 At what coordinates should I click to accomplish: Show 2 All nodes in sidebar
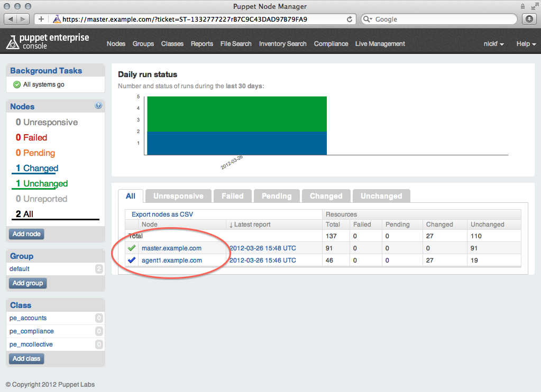[x=24, y=214]
